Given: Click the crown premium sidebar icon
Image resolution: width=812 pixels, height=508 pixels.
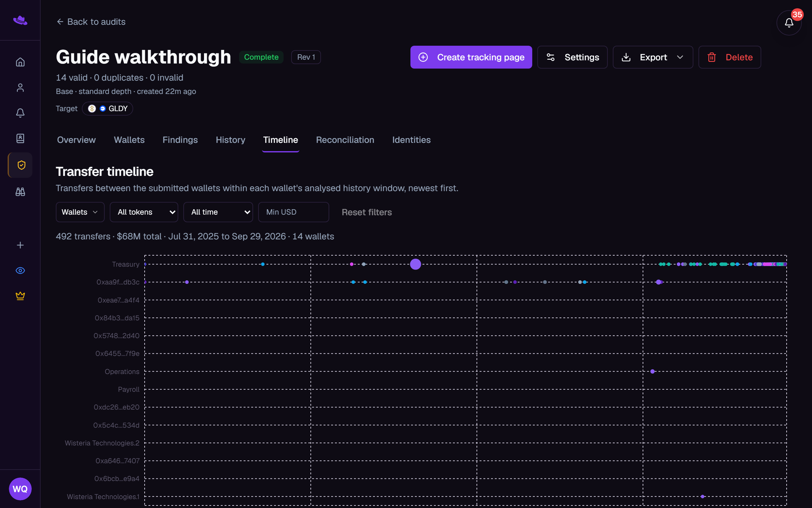Looking at the screenshot, I should [x=20, y=296].
